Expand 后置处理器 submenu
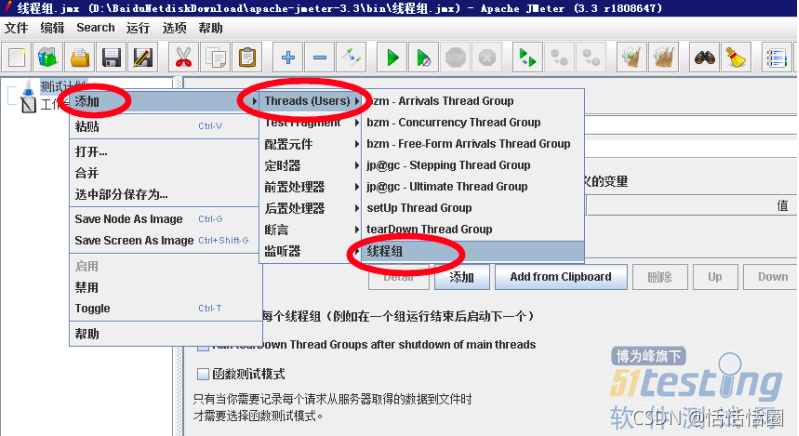Image resolution: width=799 pixels, height=436 pixels. coord(311,208)
